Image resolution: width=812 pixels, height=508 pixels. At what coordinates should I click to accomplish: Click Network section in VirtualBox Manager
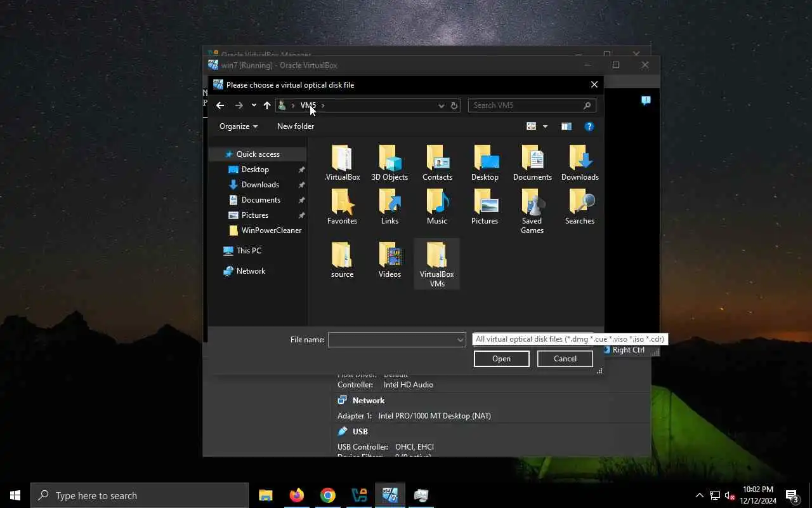point(369,401)
